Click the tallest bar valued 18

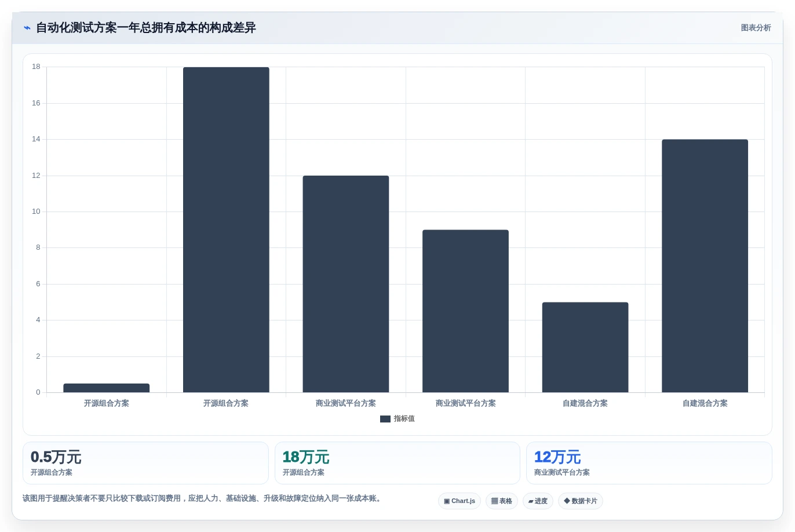click(x=226, y=230)
